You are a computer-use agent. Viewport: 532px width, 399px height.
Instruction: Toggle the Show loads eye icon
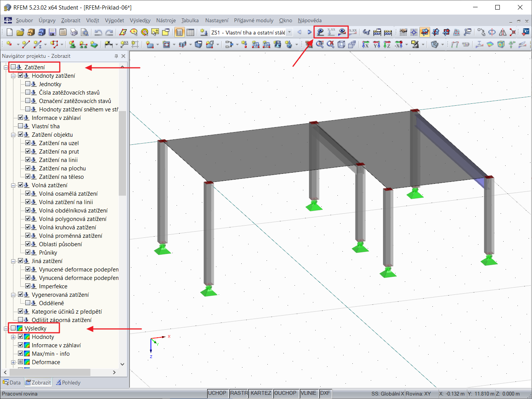pyautogui.click(x=320, y=32)
